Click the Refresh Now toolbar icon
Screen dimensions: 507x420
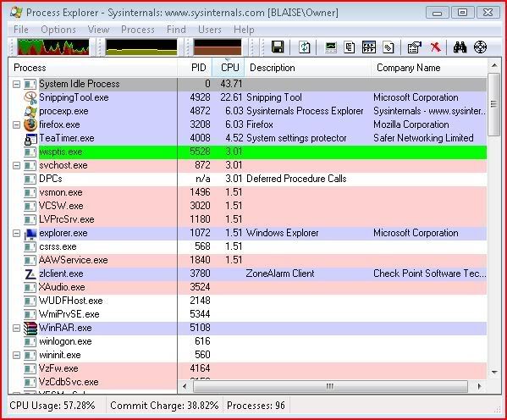click(304, 47)
